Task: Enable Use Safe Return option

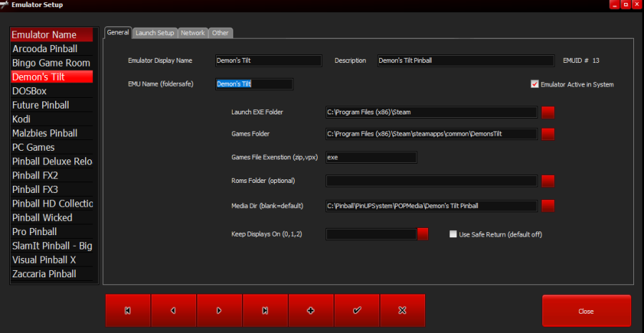Action: (x=453, y=234)
